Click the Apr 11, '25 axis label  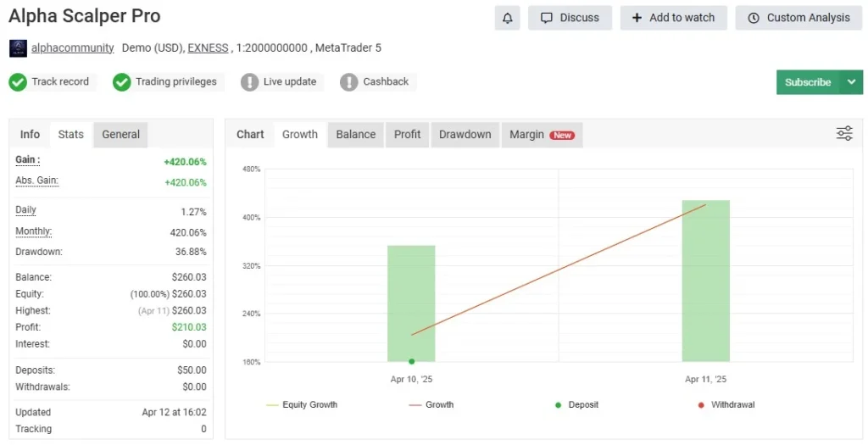click(x=706, y=379)
